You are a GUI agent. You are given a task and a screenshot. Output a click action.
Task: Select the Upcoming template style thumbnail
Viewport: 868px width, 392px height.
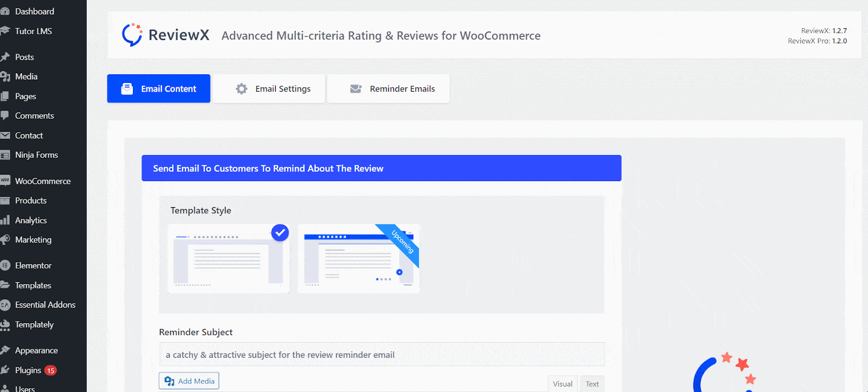[x=359, y=259]
